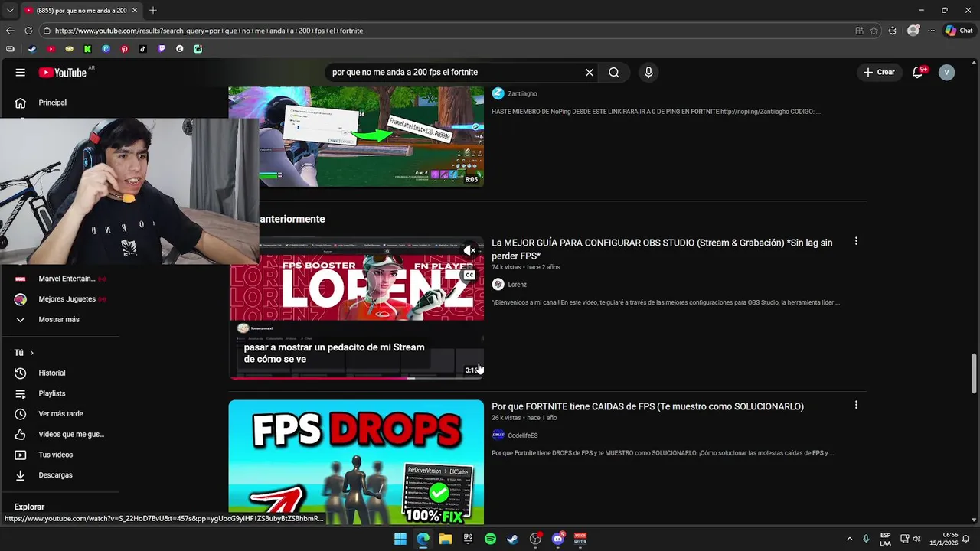Screen dimensions: 980x551
Task: Go back in the browser
Action: click(10, 31)
